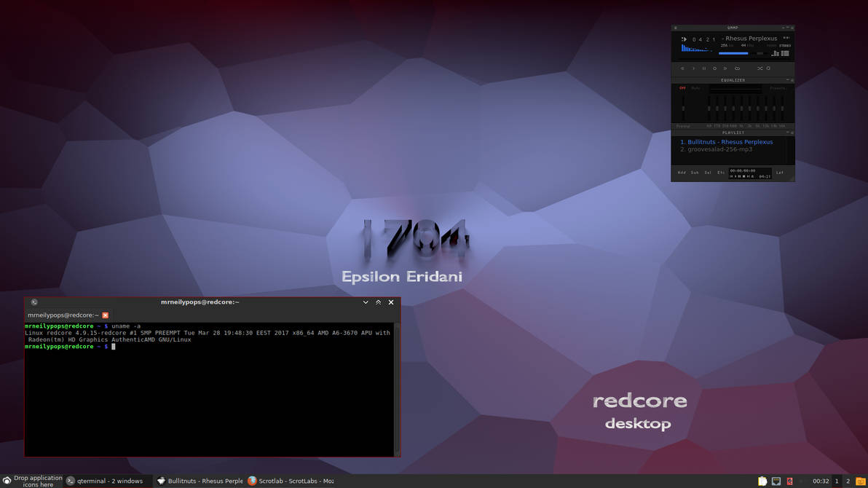
Task: Open the playlist Etc menu
Action: [x=721, y=173]
